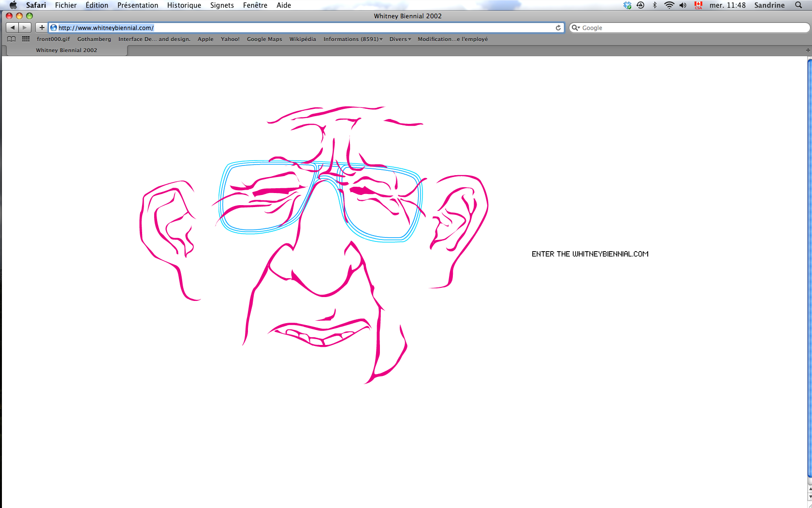Click the pink face illustration
Viewport: 812px width, 508px height.
[314, 244]
